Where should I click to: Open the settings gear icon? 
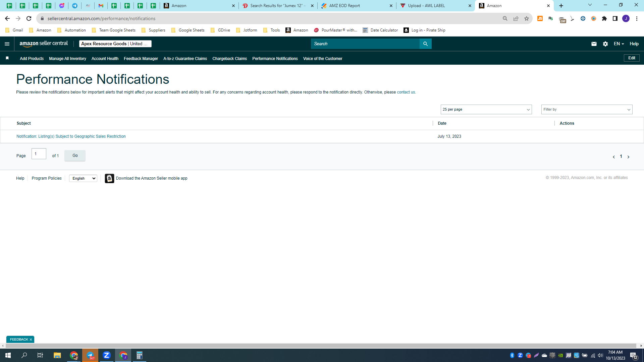605,44
